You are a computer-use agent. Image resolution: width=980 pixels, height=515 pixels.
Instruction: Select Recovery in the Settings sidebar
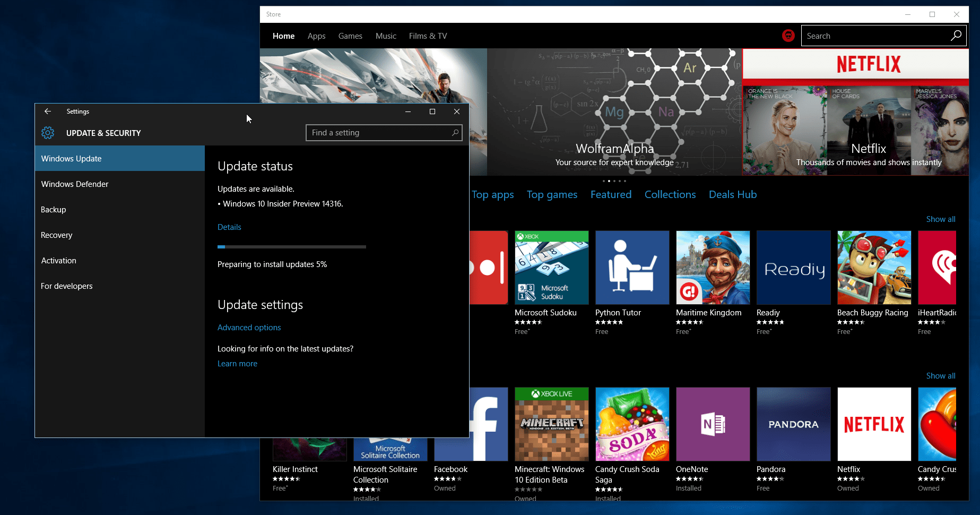(56, 235)
